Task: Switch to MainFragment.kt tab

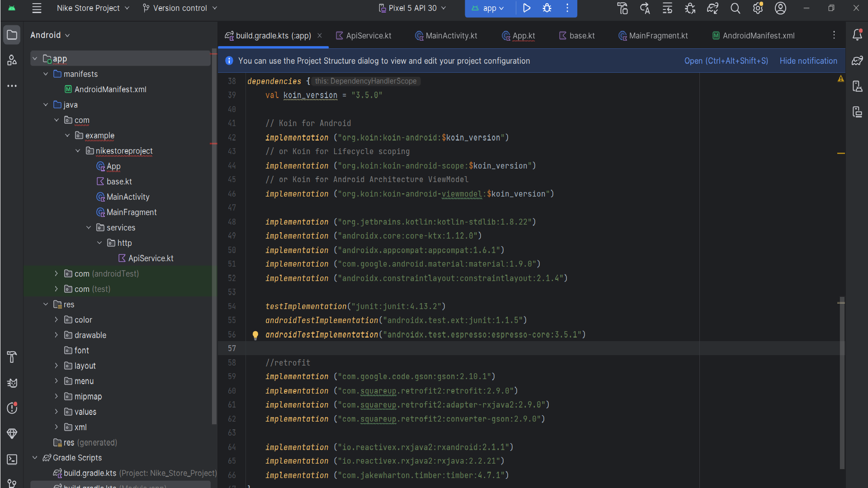Action: tap(653, 36)
